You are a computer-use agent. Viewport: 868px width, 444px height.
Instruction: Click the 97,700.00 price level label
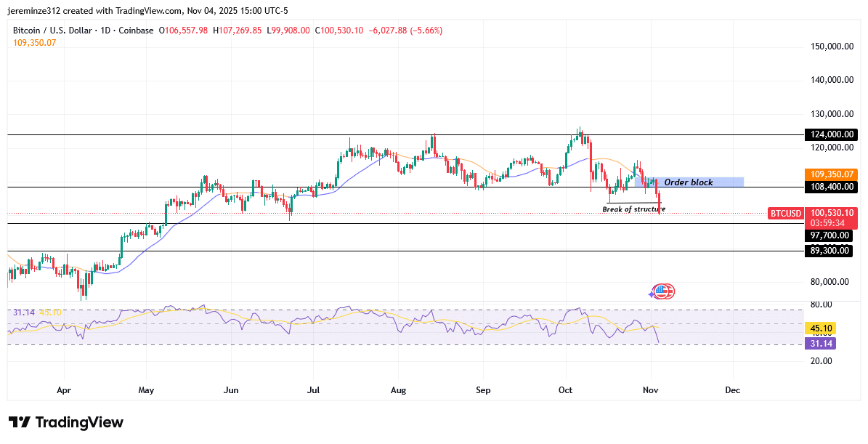[828, 235]
